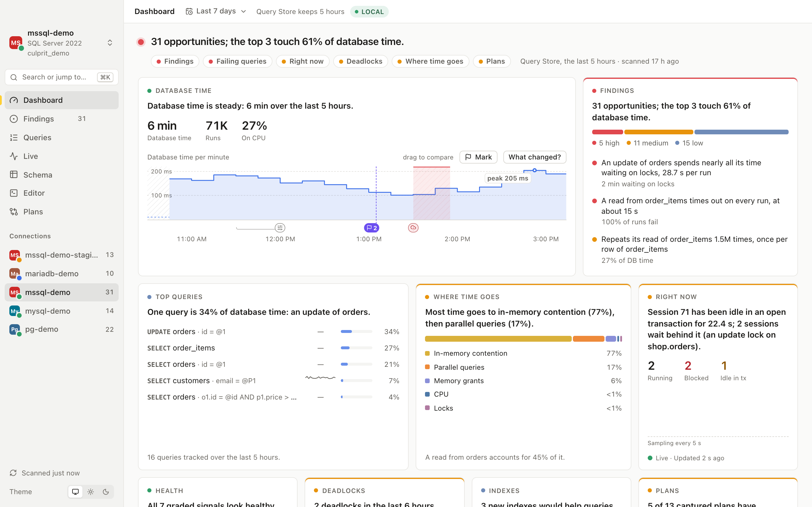Image resolution: width=812 pixels, height=507 pixels.
Task: Open the UPDATE orders query row
Action: point(273,332)
